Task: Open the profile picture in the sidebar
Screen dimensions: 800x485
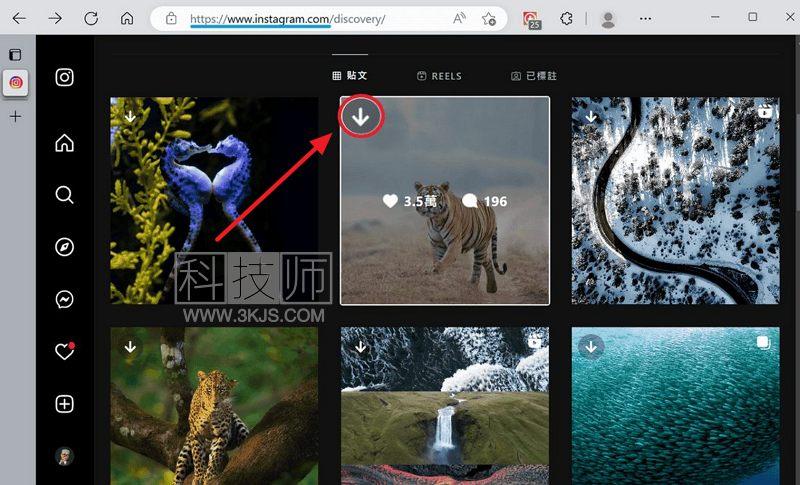Action: [64, 456]
